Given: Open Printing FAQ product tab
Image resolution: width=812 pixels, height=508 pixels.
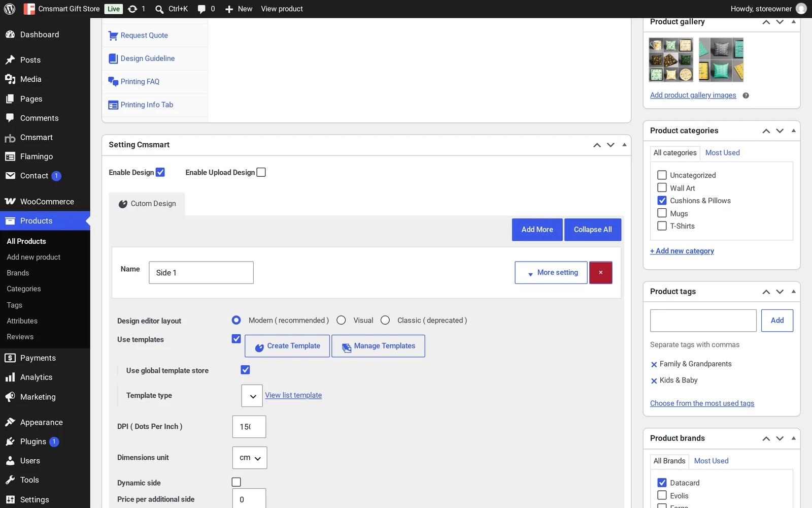Looking at the screenshot, I should click(155, 82).
